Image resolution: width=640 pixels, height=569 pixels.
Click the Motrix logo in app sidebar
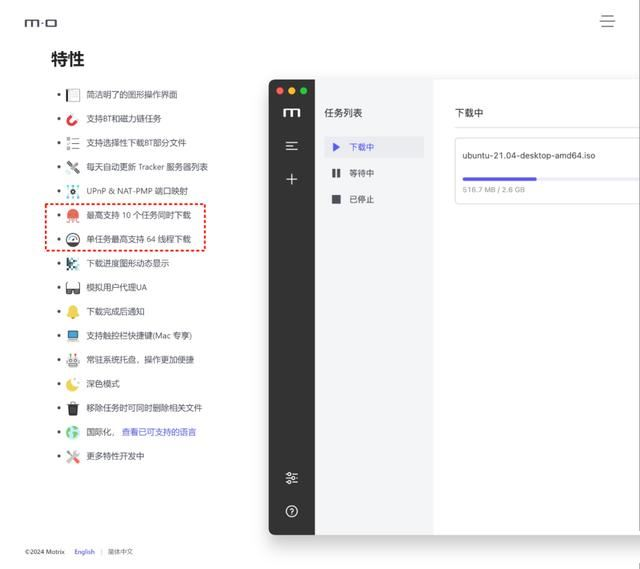[x=291, y=113]
